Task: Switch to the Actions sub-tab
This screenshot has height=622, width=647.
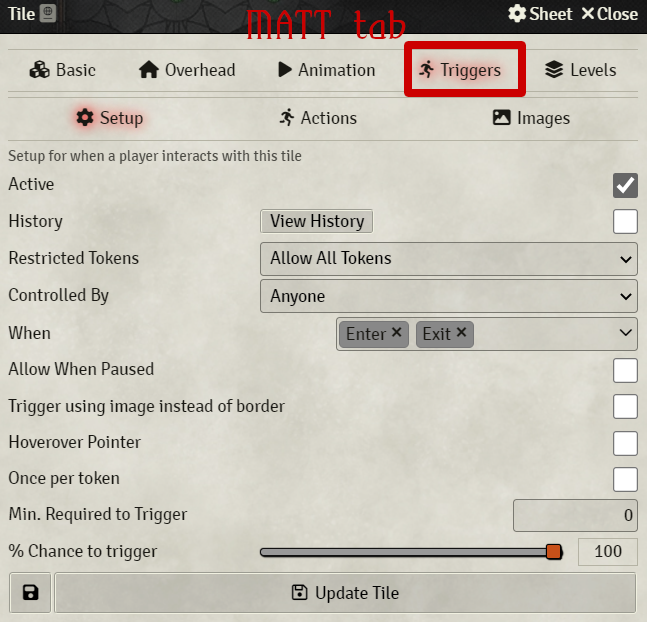Action: [x=317, y=118]
